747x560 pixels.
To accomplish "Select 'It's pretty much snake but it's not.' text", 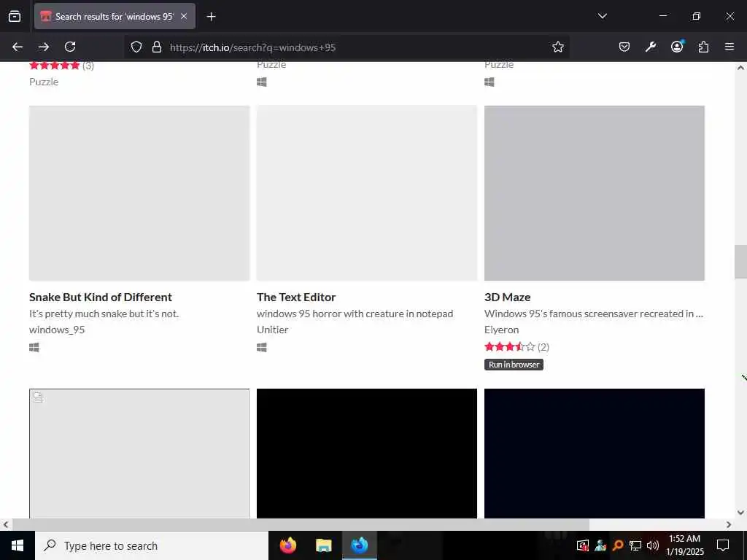I will coord(104,314).
